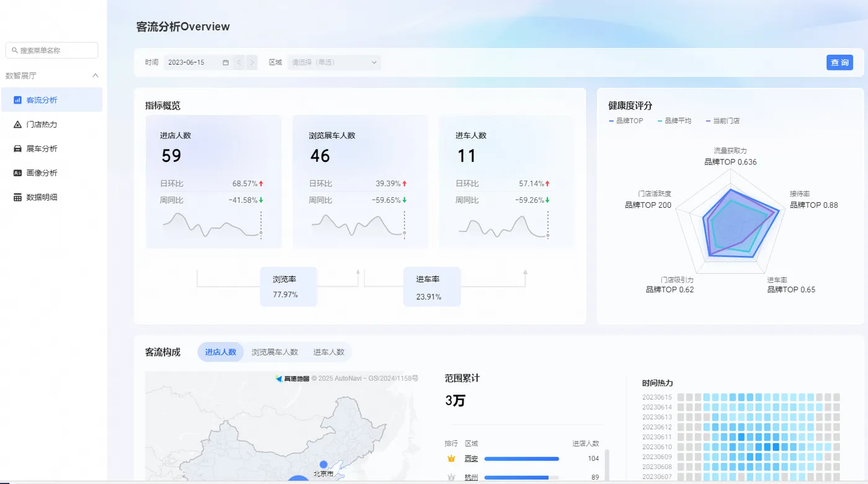
Task: Open the 门店热力 menu item
Action: point(51,124)
